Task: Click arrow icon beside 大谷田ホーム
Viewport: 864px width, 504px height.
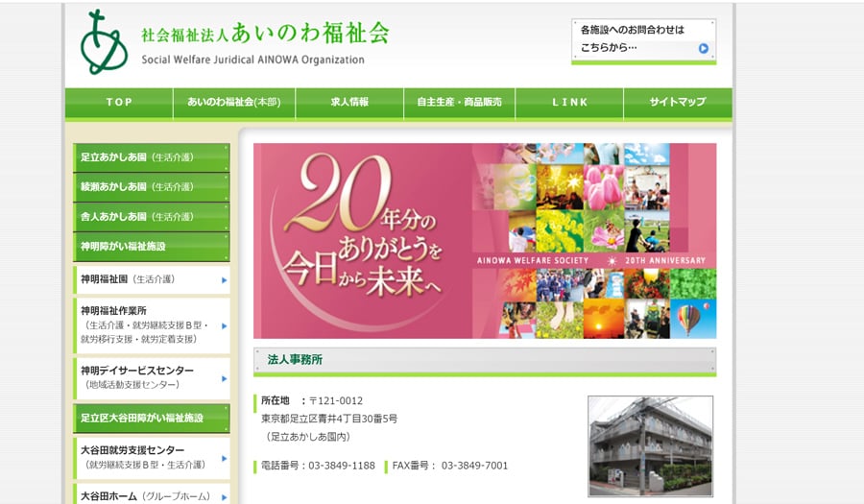Action: [225, 497]
